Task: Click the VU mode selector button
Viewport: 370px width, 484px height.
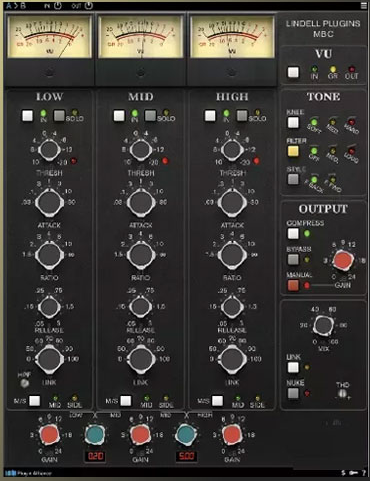Action: coord(293,72)
